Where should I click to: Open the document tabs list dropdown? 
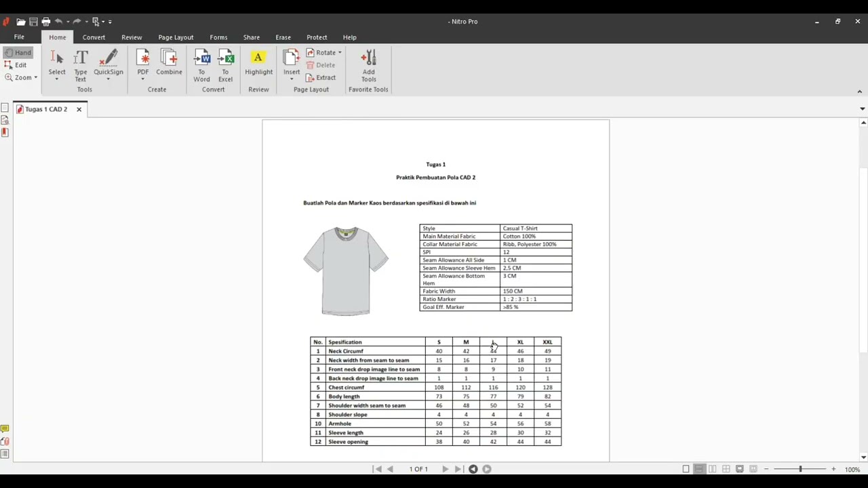(x=862, y=108)
